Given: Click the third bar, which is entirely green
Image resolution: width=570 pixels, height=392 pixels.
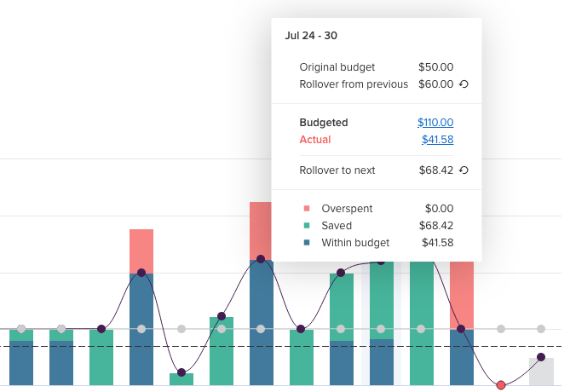Looking at the screenshot, I should [101, 358].
